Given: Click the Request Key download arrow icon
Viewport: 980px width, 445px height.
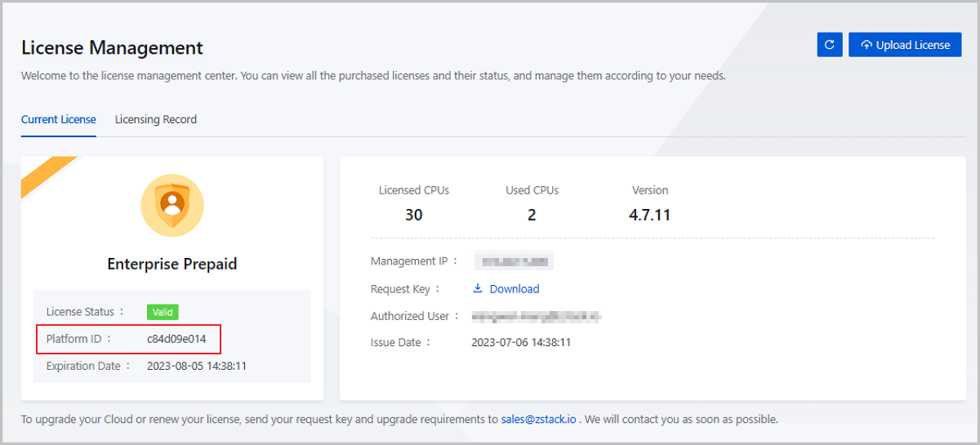Looking at the screenshot, I should [x=478, y=288].
